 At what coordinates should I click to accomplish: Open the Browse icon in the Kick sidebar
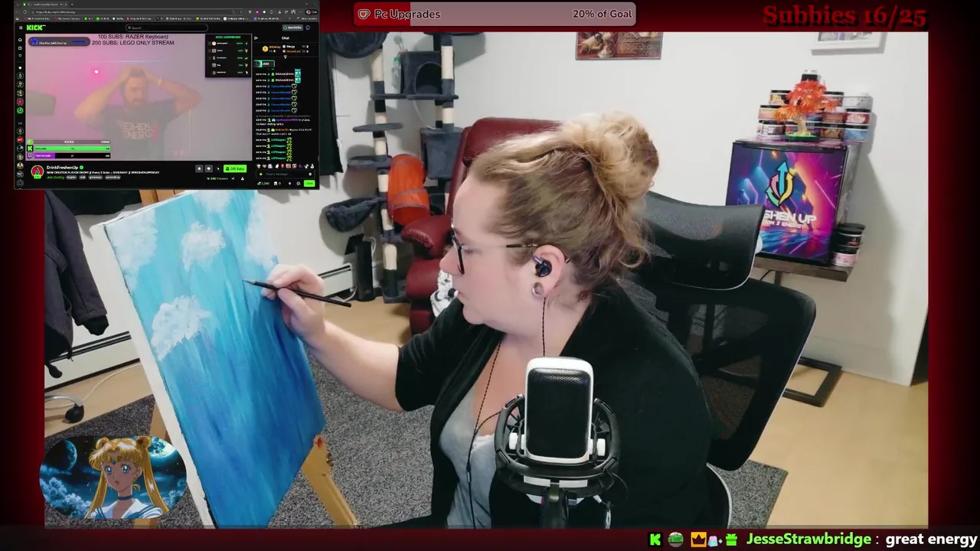pyautogui.click(x=20, y=48)
